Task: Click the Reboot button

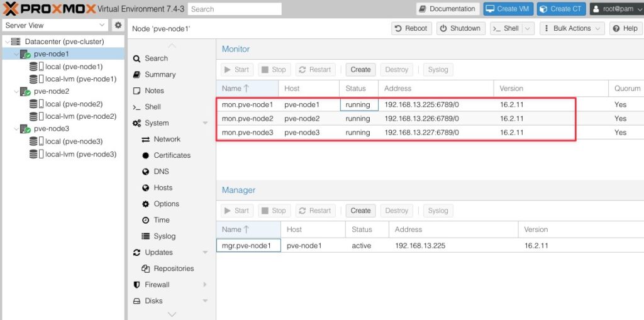Action: [411, 28]
